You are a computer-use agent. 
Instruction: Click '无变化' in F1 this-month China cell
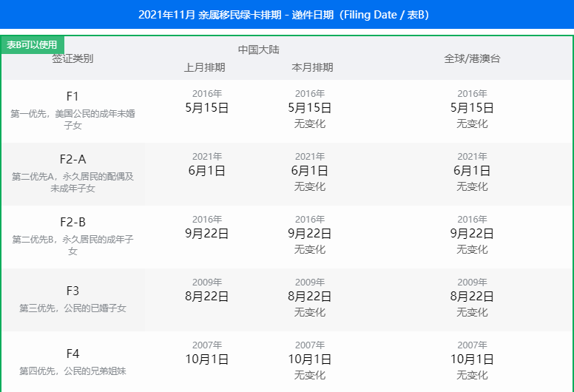(310, 124)
